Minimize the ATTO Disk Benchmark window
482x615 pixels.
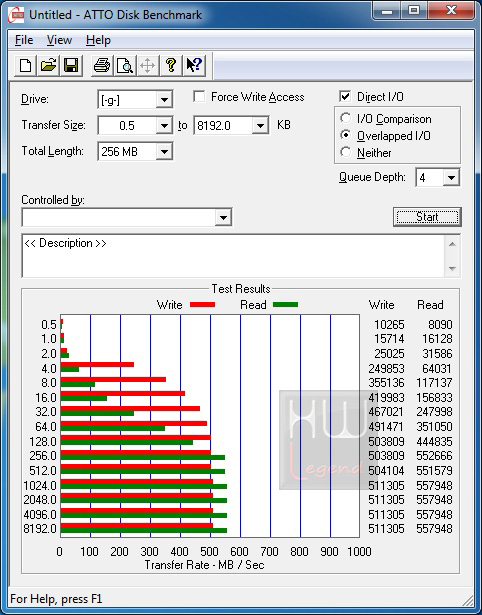tap(387, 10)
